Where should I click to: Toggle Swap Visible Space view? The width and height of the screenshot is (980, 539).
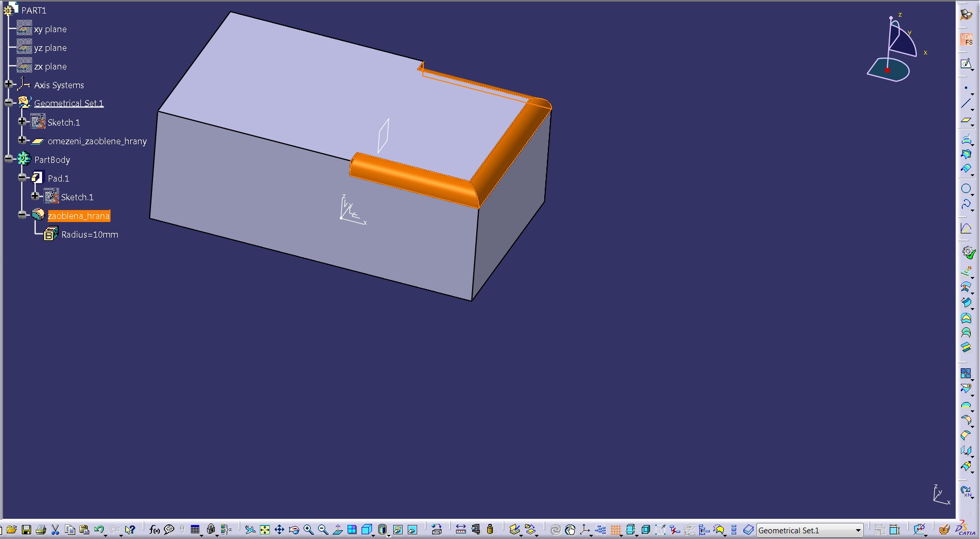(412, 530)
